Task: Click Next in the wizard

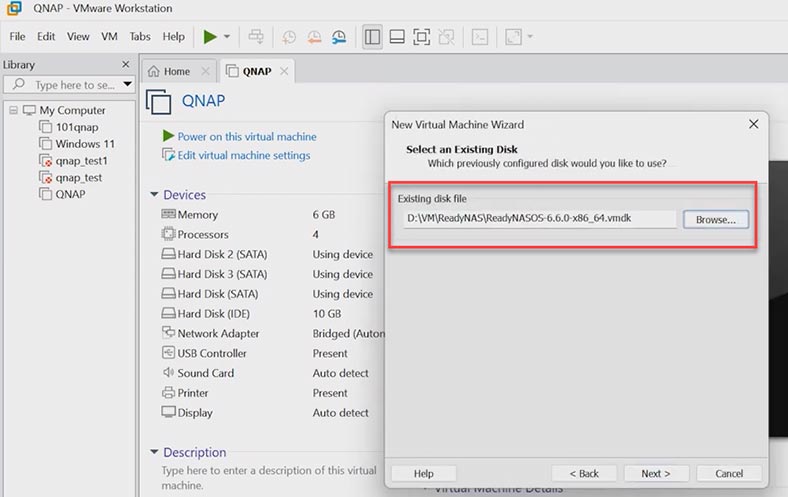Action: coord(656,473)
